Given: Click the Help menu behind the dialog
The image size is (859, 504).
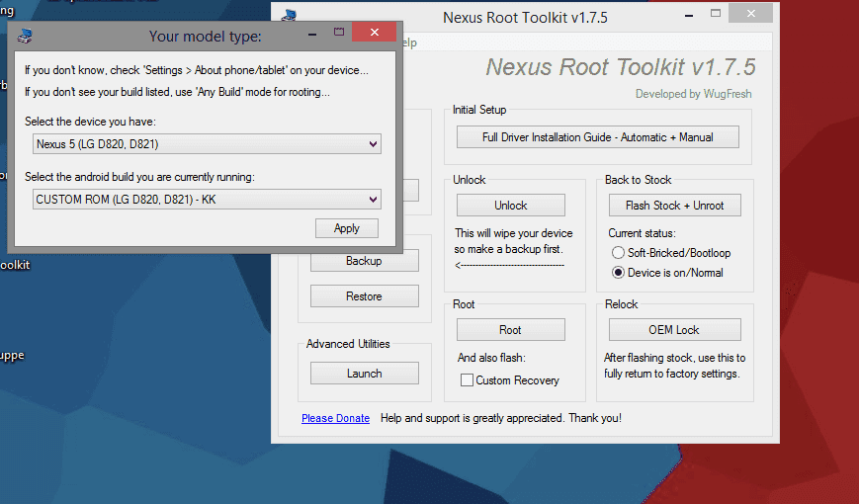Looking at the screenshot, I should (x=410, y=42).
